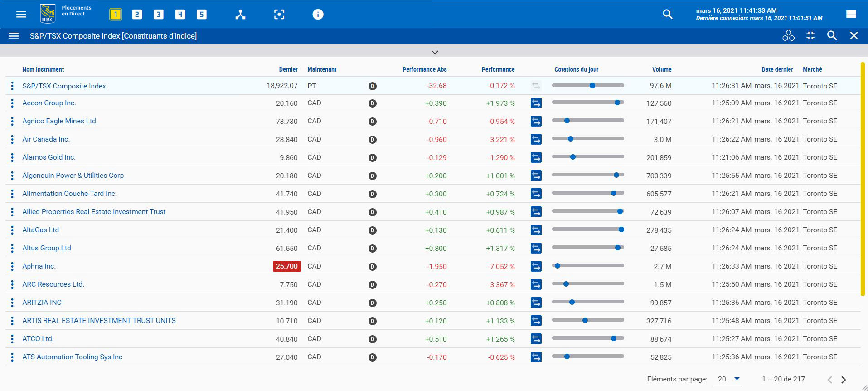Open ARTIS REAL ESTATE INVESTMENT TRUST UNITS
This screenshot has height=391, width=868.
pos(99,321)
